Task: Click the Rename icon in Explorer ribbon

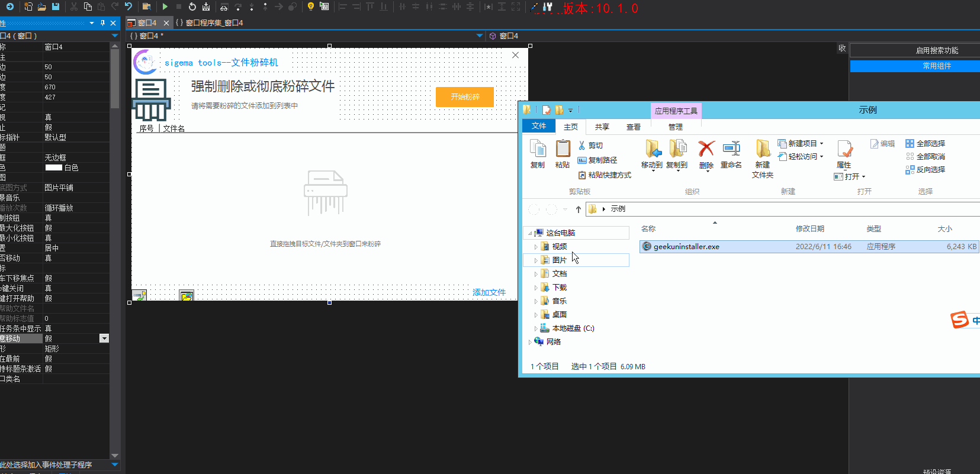Action: coord(731,149)
